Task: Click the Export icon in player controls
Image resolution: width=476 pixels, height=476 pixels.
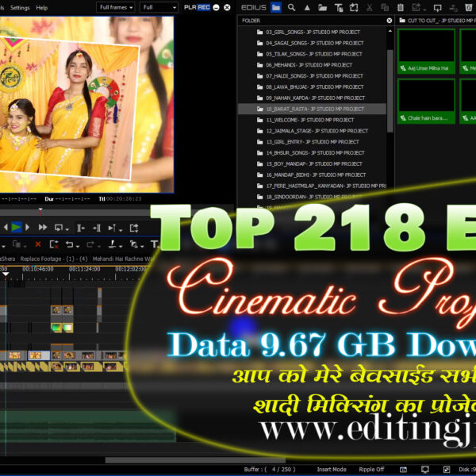Action: (x=134, y=228)
